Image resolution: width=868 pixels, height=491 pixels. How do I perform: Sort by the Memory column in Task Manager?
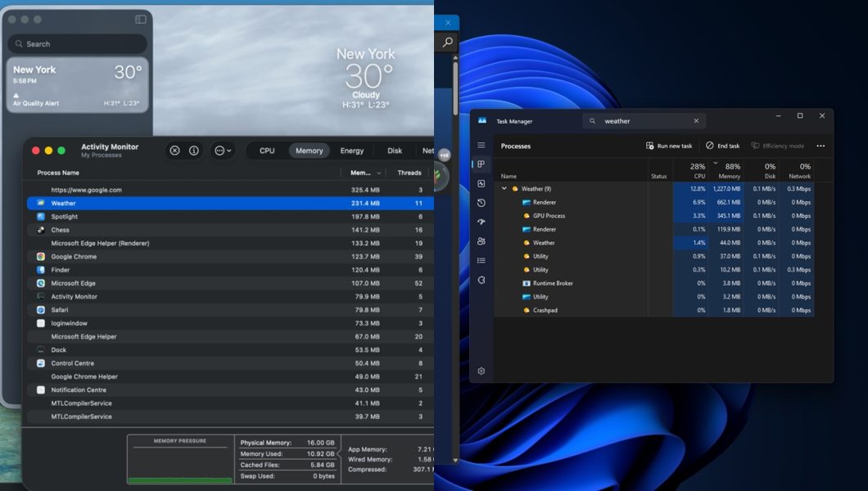click(x=726, y=170)
